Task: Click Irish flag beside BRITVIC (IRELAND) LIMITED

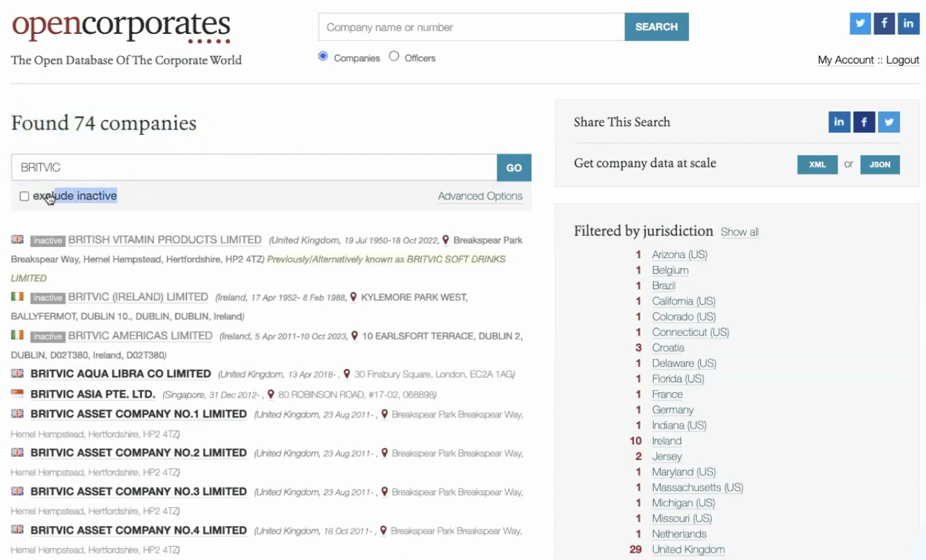Action: (17, 297)
